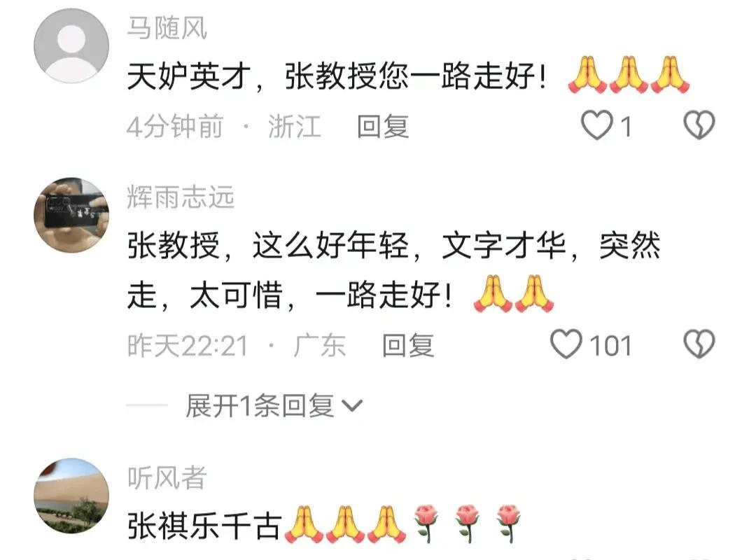
Task: Tap the like count 1 on 马随风's comment
Action: [x=625, y=127]
